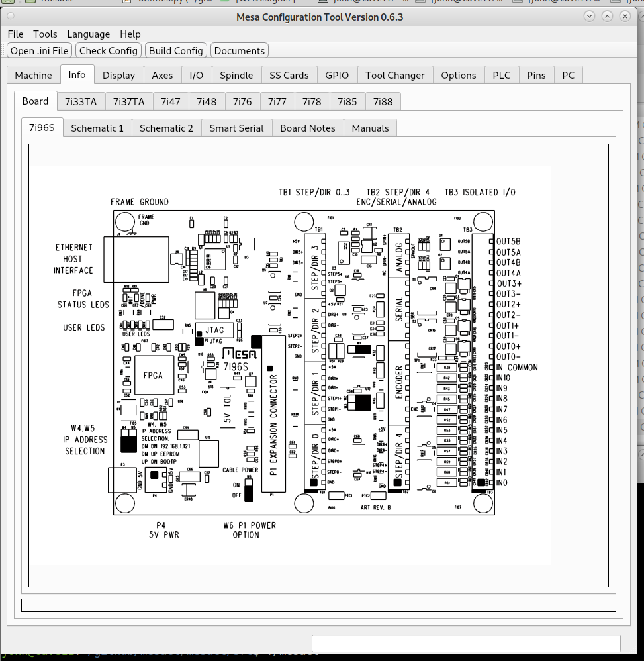Click the 'FPGA STATUS LEDS' label

pos(83,299)
